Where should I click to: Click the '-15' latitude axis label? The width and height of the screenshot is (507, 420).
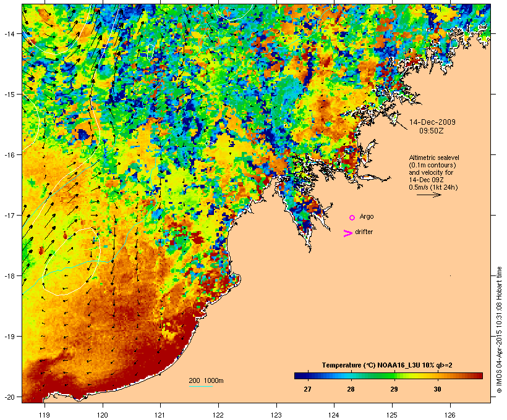[x=9, y=94]
